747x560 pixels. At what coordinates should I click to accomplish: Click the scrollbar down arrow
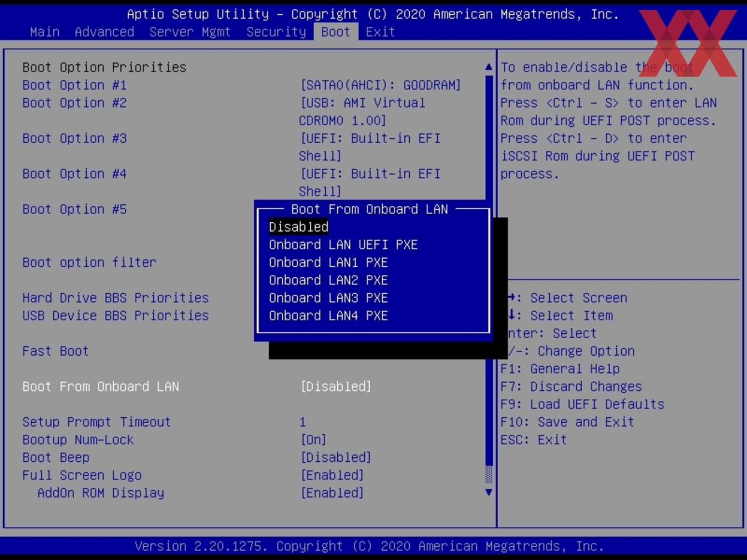pos(489,492)
